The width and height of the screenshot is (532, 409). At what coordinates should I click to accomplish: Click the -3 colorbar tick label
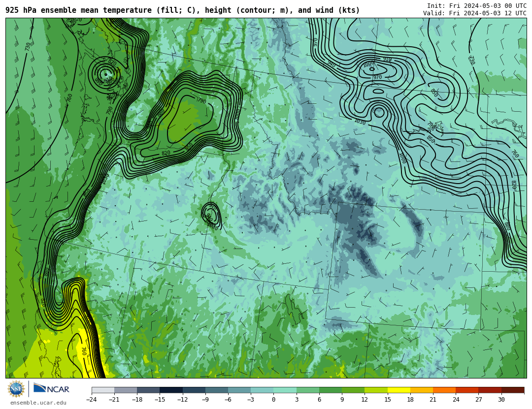(x=251, y=400)
